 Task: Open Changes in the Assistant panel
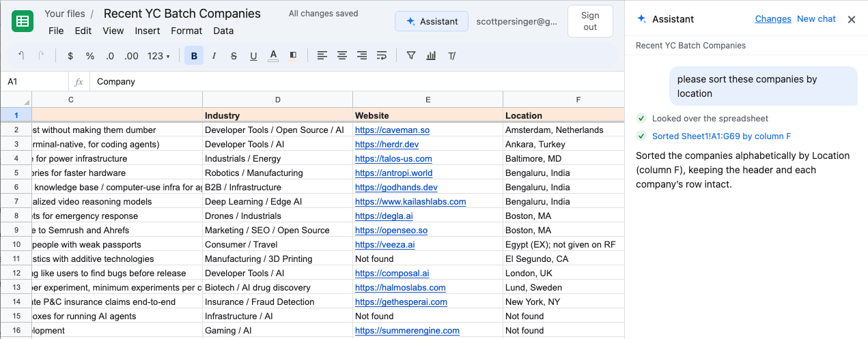773,19
